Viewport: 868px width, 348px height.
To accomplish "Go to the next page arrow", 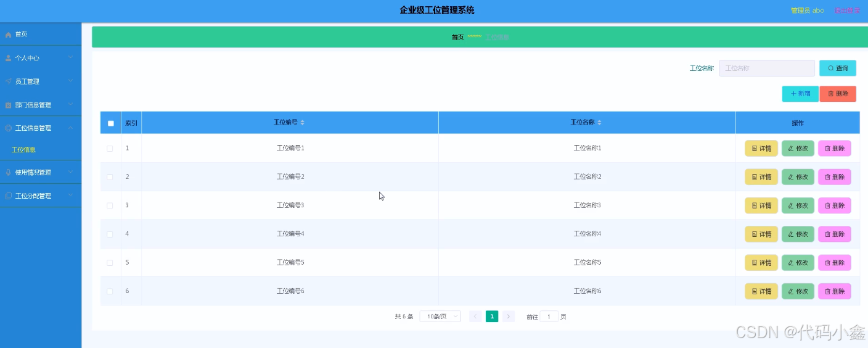I will coord(509,317).
